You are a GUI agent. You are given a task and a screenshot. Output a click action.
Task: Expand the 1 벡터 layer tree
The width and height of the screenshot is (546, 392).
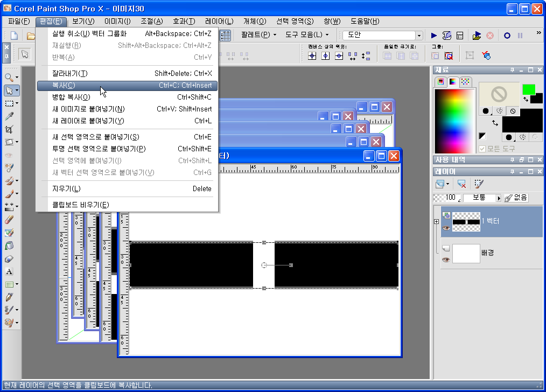[x=436, y=221]
